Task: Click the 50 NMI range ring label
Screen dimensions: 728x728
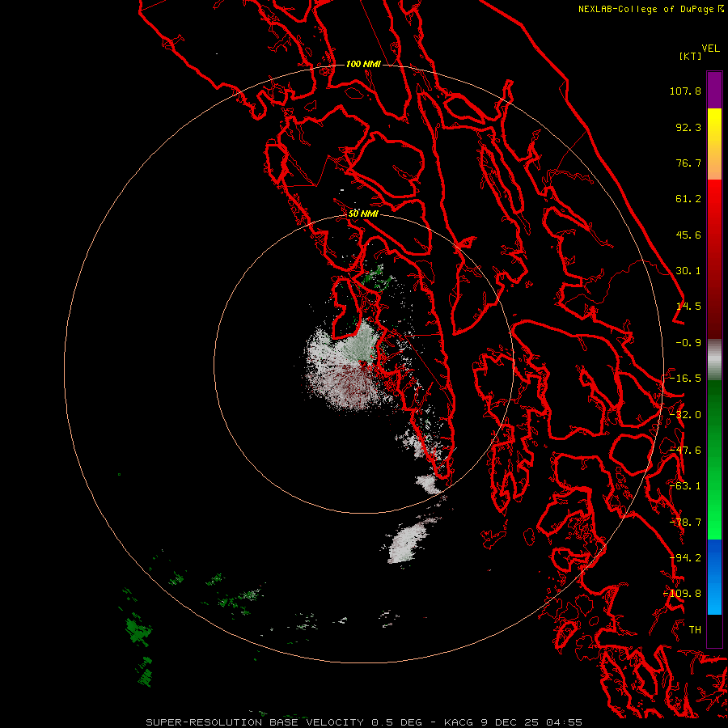Action: click(363, 214)
